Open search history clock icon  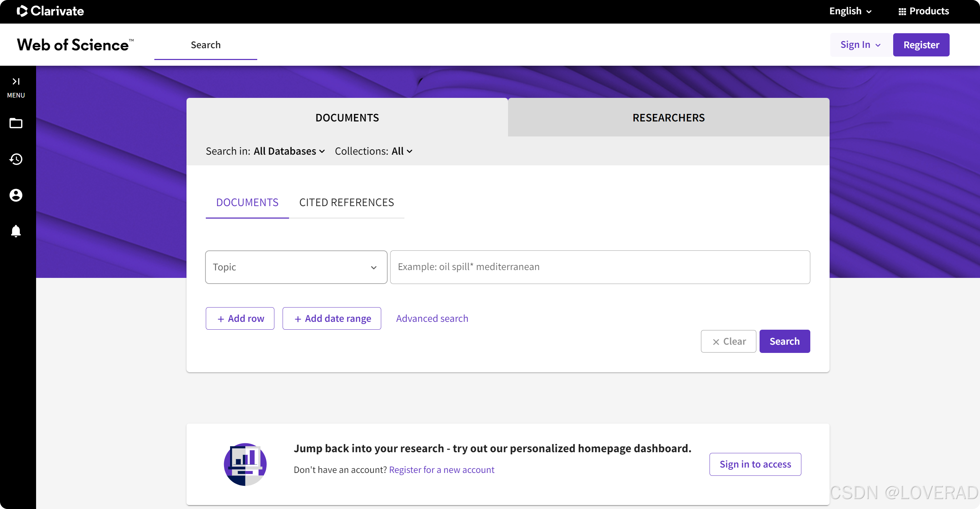(x=16, y=159)
